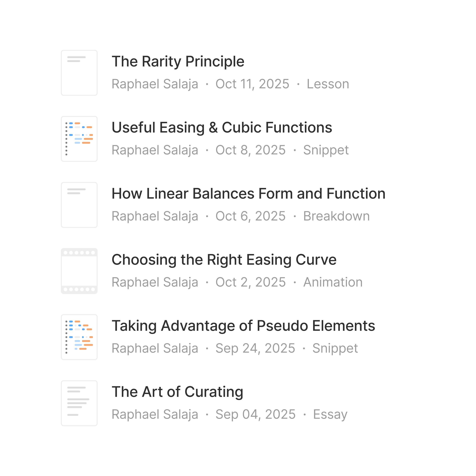Open The Rarity Principle article
This screenshot has width=476, height=476.
(178, 61)
